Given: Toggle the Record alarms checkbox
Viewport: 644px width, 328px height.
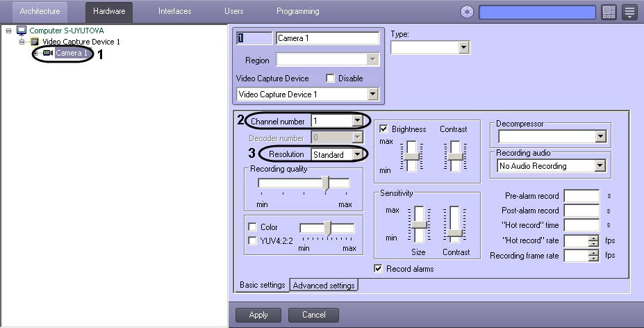Looking at the screenshot, I should pyautogui.click(x=379, y=268).
